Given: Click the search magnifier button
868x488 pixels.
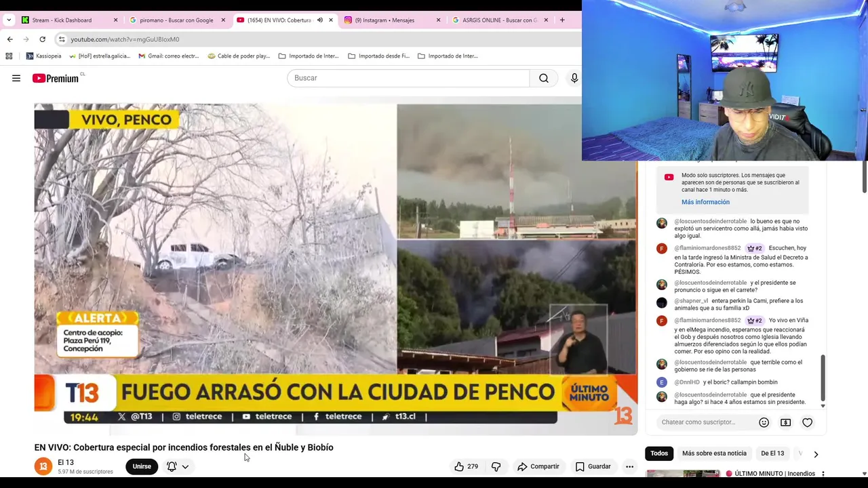Looking at the screenshot, I should tap(544, 78).
